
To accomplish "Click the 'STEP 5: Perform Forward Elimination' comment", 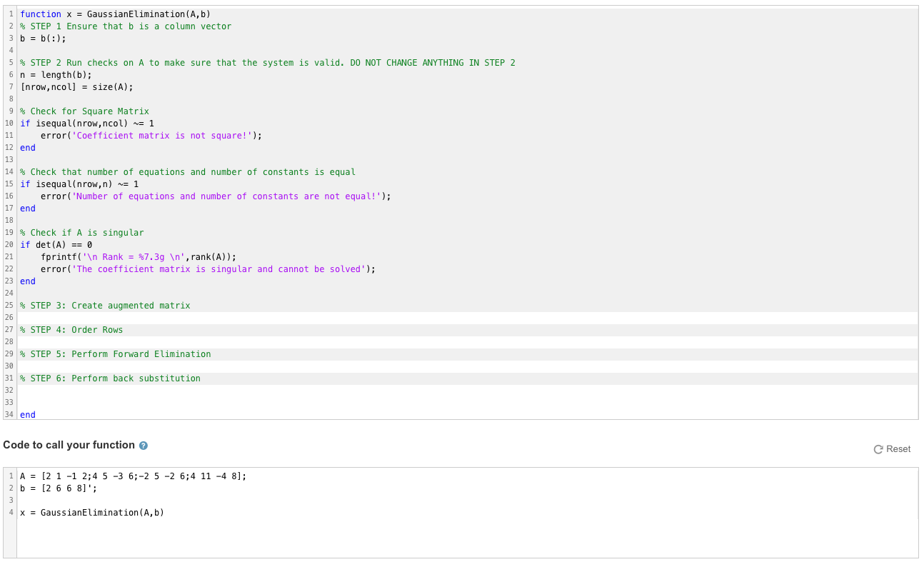I will point(114,353).
